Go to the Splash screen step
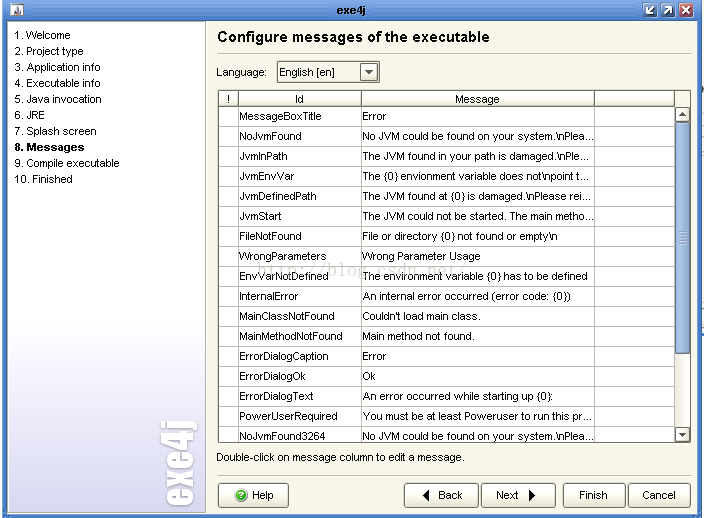The width and height of the screenshot is (704, 518). [x=56, y=131]
